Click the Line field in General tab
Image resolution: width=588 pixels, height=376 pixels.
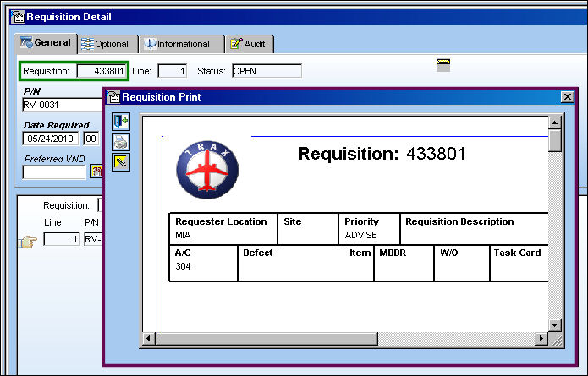[x=172, y=71]
